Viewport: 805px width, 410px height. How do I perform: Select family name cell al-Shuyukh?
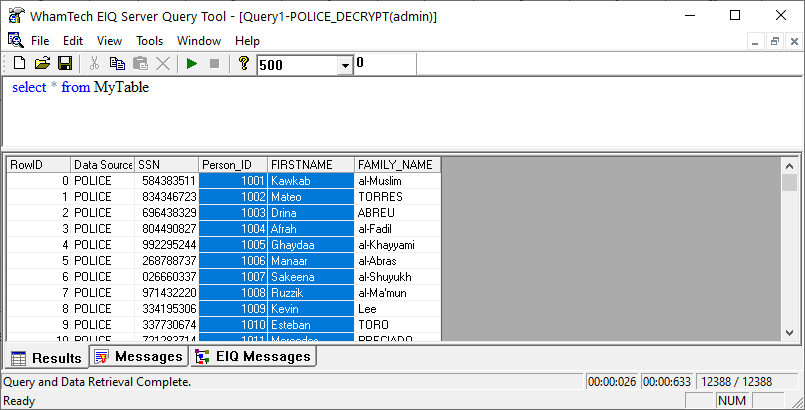397,277
